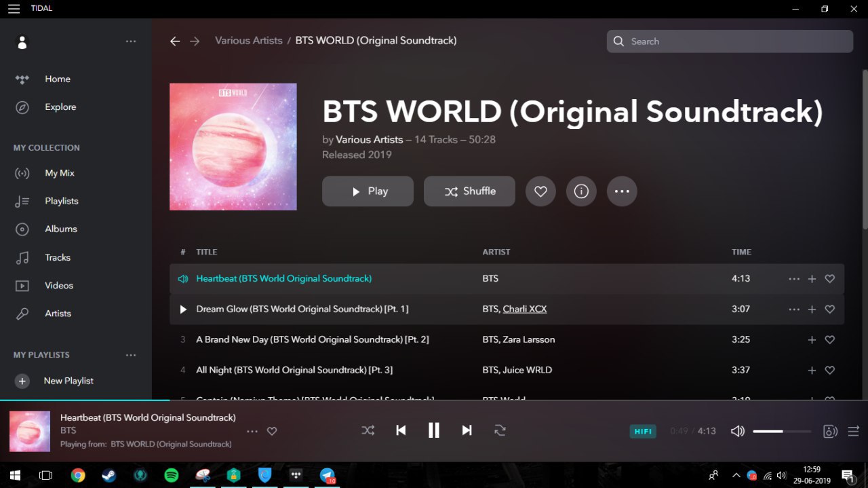Go to Home in sidebar
Screen dimensions: 868x488
(x=58, y=79)
